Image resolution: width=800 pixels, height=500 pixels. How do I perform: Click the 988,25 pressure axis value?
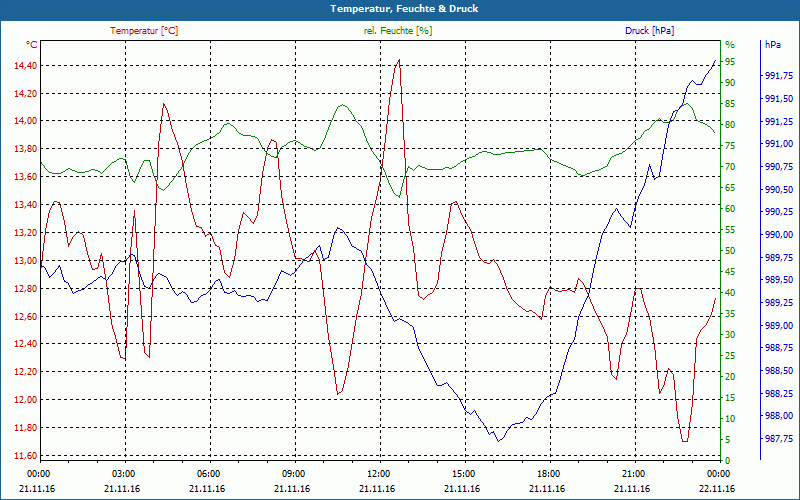click(779, 393)
